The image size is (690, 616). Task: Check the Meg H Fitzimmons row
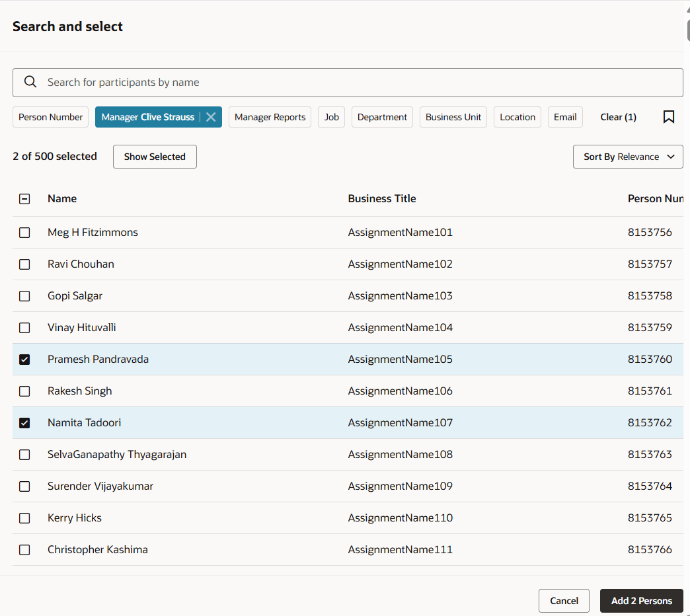click(x=24, y=232)
